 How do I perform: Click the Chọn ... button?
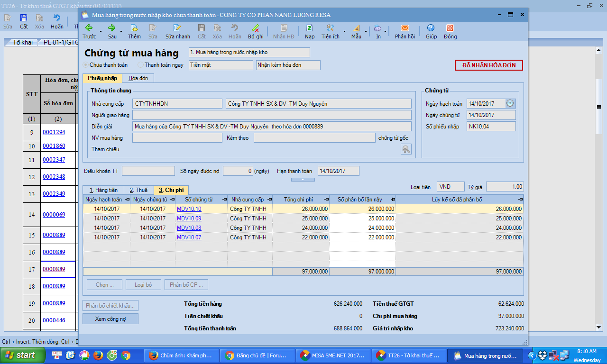[x=104, y=285]
